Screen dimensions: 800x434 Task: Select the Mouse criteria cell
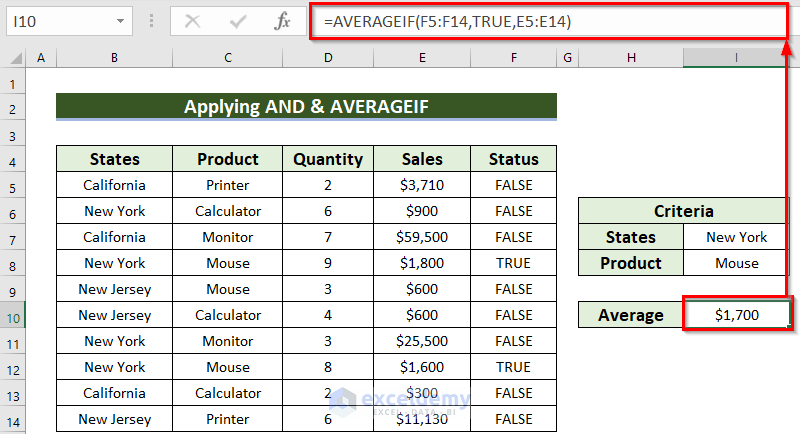(x=736, y=263)
